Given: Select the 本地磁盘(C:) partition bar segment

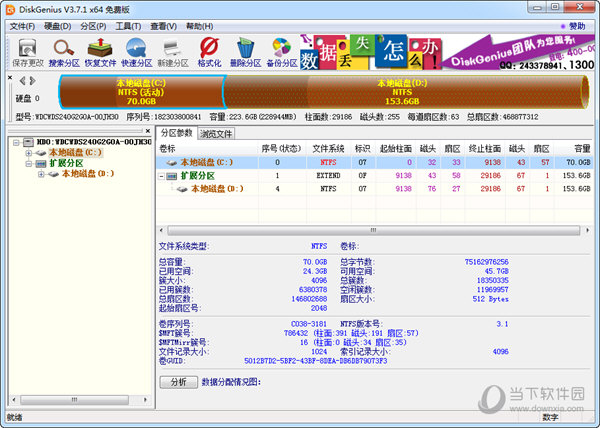Looking at the screenshot, I should click(x=142, y=92).
